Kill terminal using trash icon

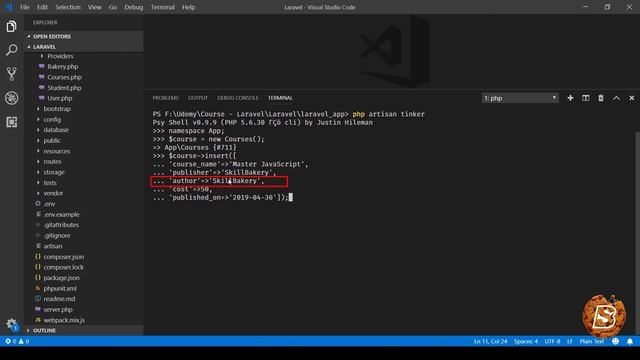601,98
